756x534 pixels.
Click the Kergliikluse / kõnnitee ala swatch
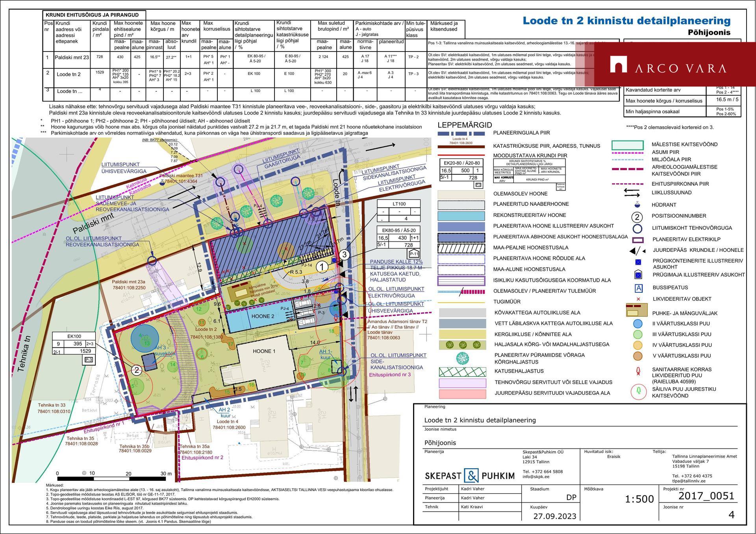(462, 334)
